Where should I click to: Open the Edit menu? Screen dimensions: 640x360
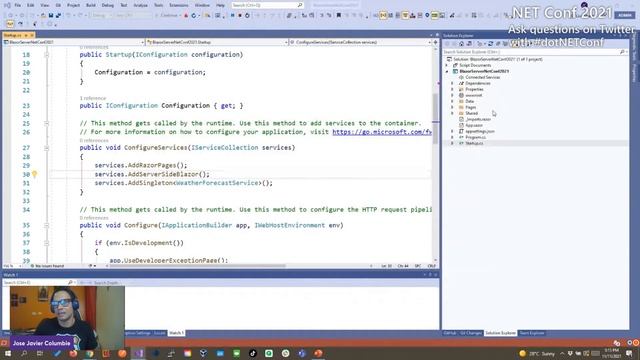coord(31,5)
